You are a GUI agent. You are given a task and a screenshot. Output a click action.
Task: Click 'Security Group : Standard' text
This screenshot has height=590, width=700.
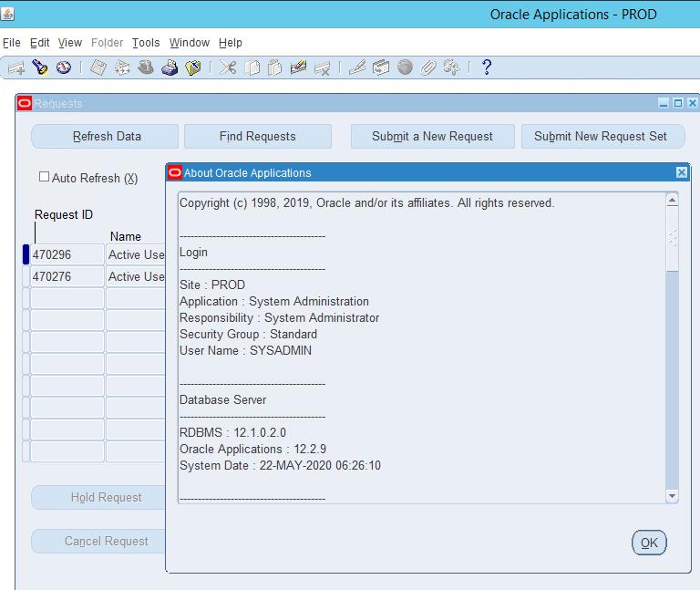(249, 334)
